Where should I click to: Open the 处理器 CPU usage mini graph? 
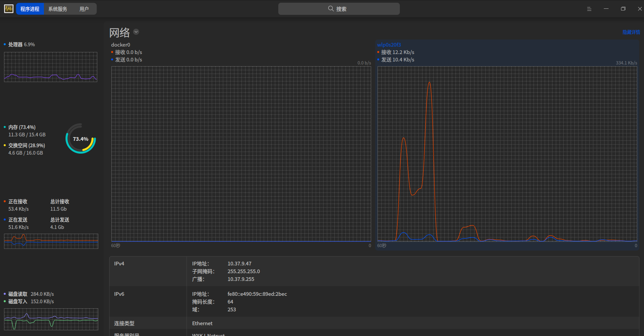(x=51, y=67)
